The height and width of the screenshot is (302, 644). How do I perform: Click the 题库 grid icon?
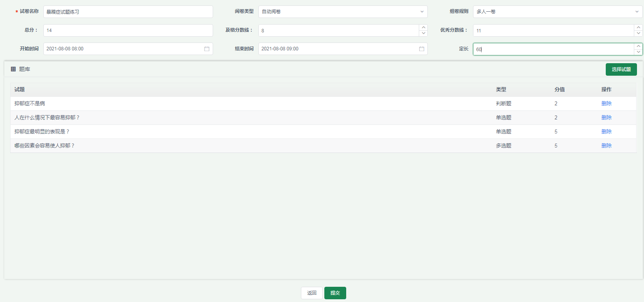coord(13,69)
